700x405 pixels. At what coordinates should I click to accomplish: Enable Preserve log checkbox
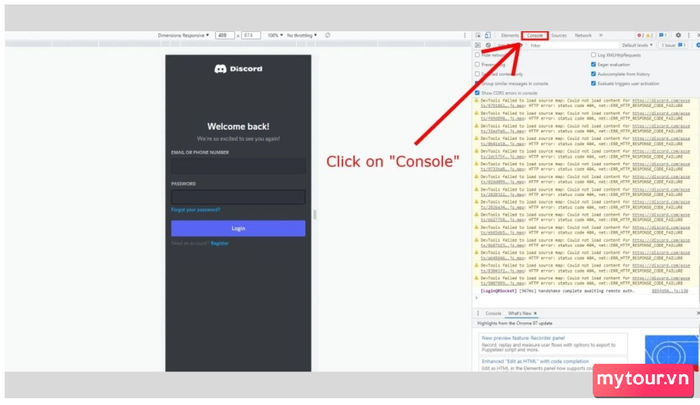[477, 64]
